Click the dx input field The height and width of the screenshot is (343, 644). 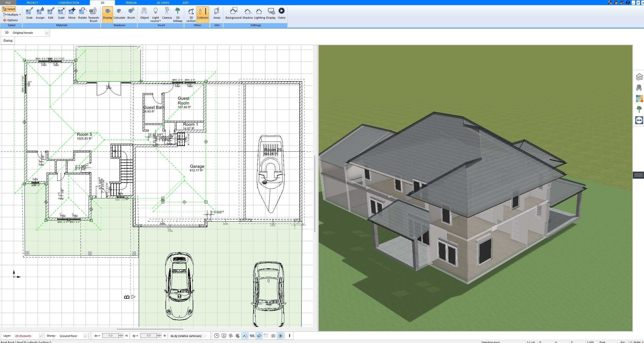[111, 336]
